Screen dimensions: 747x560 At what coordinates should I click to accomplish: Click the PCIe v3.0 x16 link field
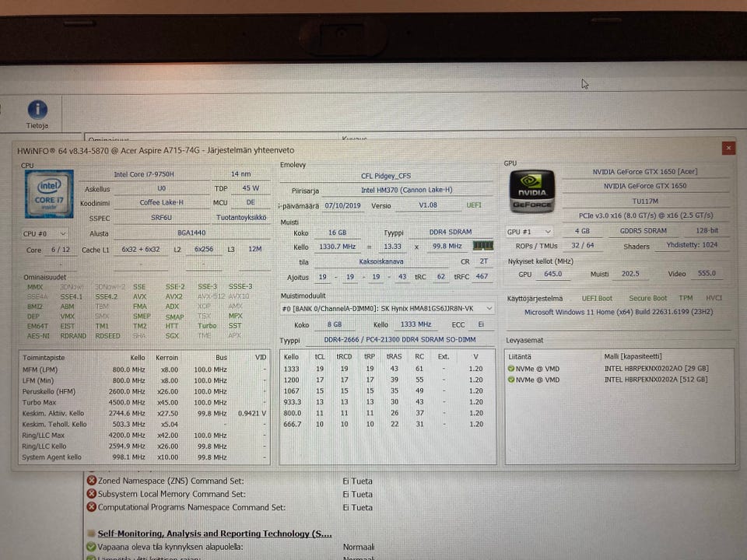click(x=646, y=215)
